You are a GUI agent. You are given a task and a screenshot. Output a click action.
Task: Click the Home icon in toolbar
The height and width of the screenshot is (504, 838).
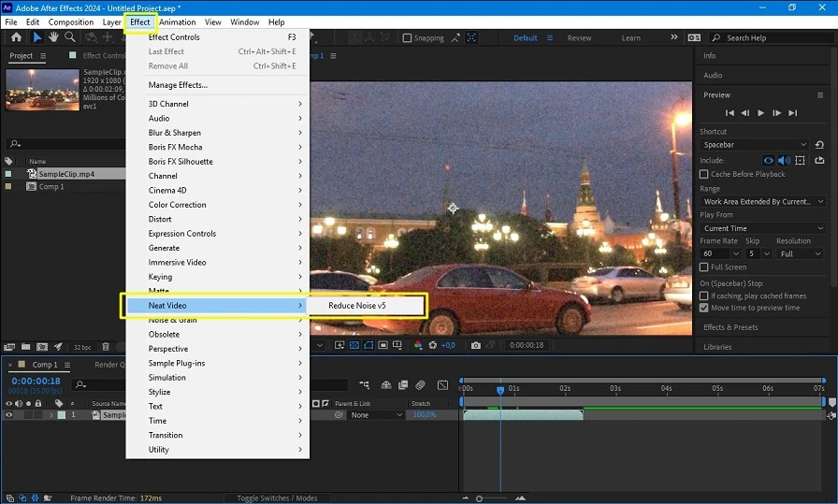(16, 37)
